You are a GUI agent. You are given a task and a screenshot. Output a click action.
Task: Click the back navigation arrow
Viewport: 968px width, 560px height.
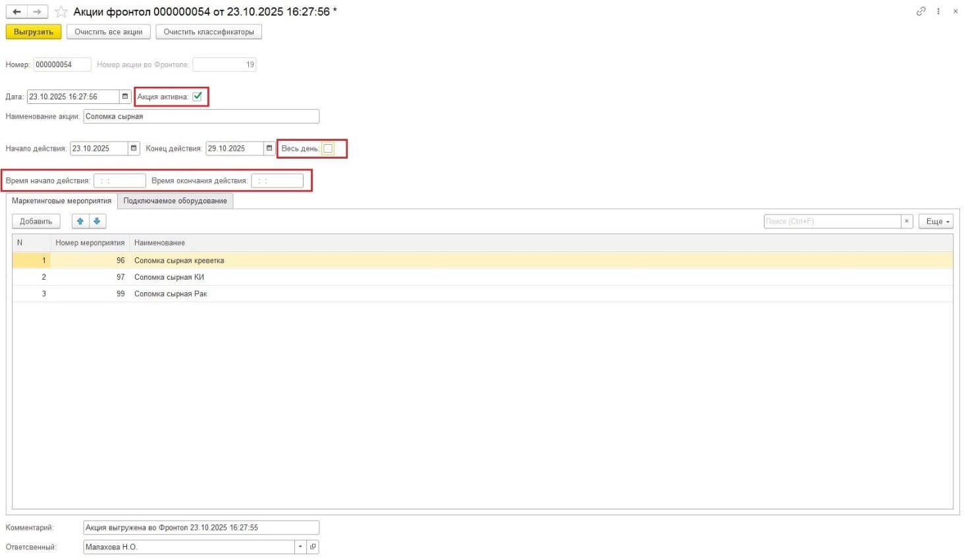[16, 12]
